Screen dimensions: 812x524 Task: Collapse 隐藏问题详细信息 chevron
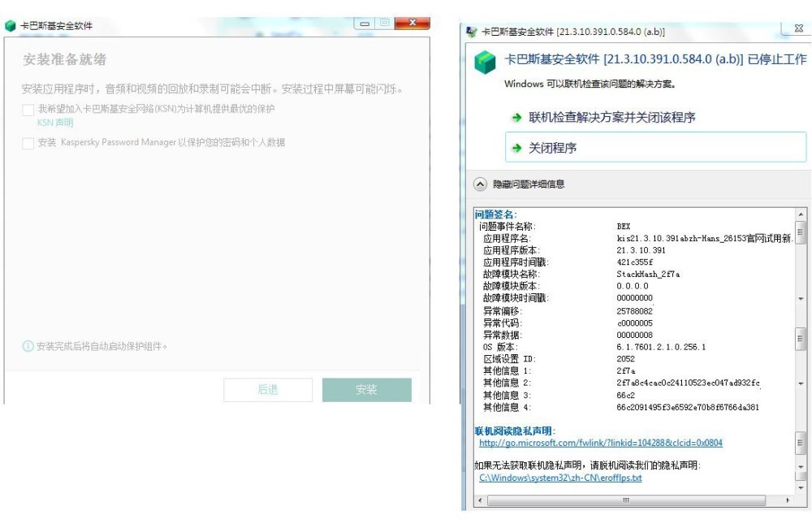481,184
